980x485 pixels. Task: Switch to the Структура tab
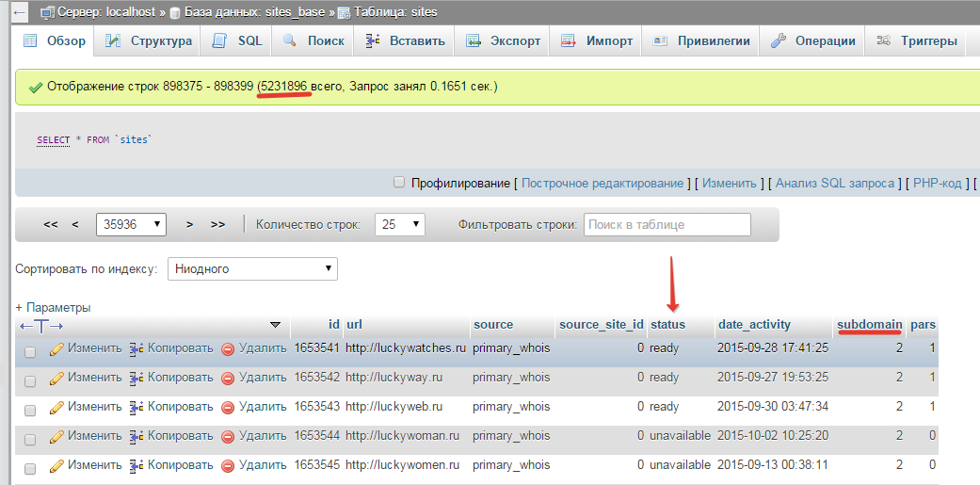tap(148, 41)
